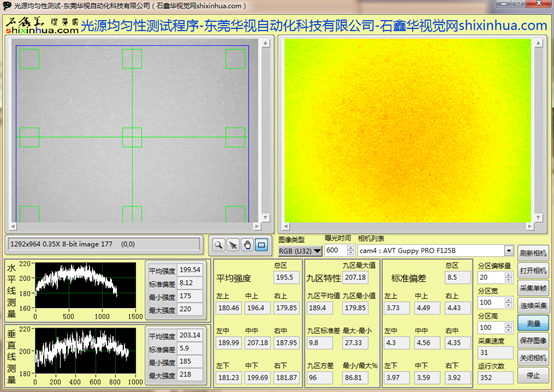554x392 pixels.
Task: Click the top-right green ROI box
Action: pyautogui.click(x=235, y=59)
